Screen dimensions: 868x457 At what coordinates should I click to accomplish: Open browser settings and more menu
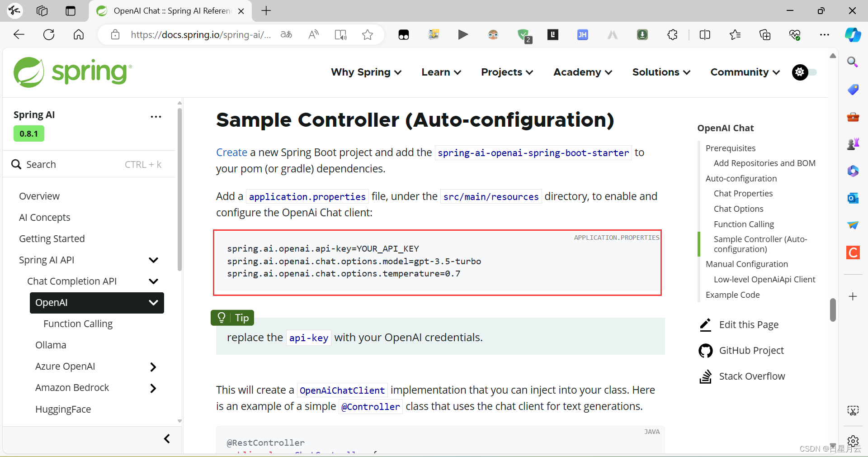pos(825,34)
